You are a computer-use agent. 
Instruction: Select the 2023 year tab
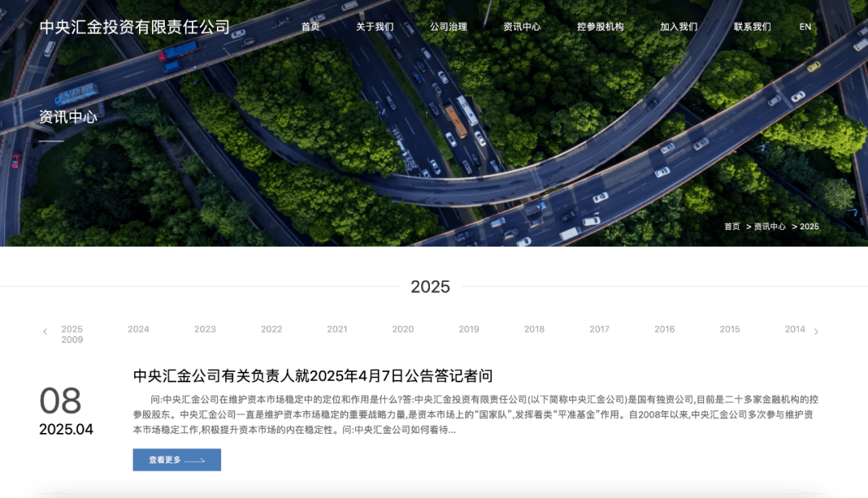(205, 329)
